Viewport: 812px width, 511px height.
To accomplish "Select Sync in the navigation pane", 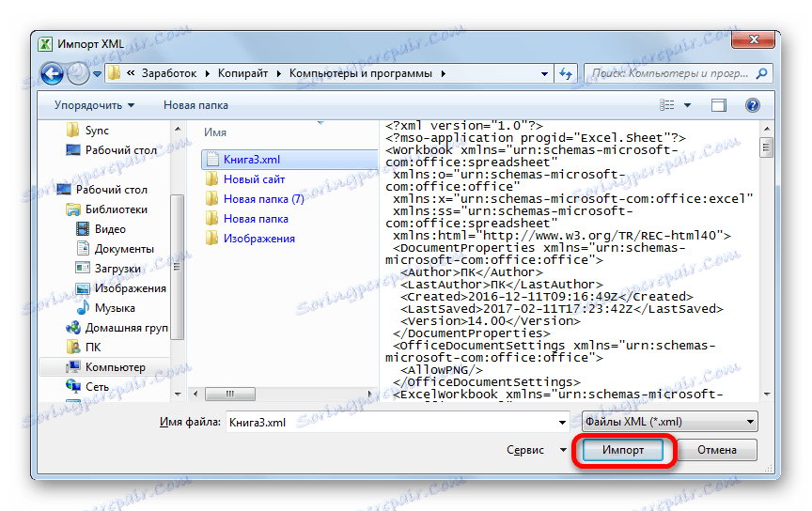I will 97,131.
